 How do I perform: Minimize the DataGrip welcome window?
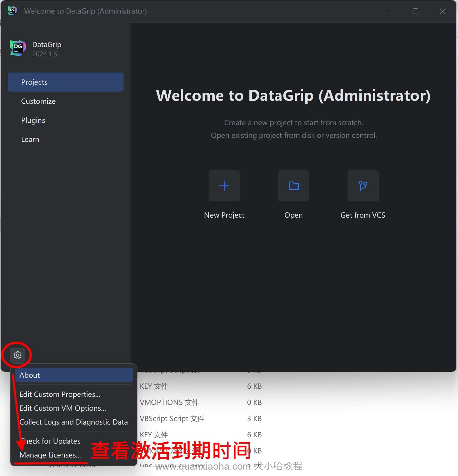click(388, 11)
